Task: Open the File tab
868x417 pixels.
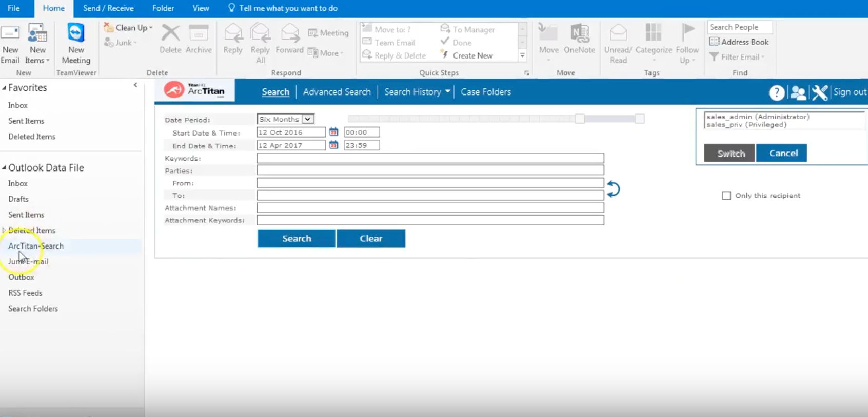Action: 14,8
